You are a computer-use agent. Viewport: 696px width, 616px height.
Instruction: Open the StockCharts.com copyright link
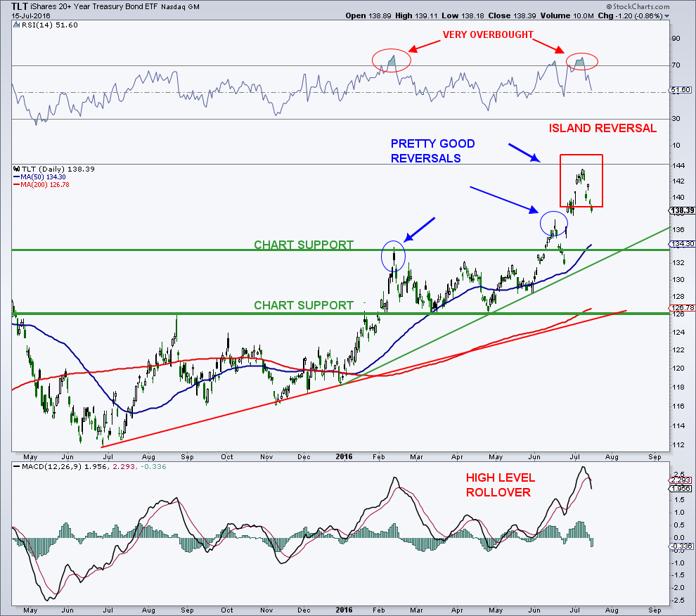[x=638, y=6]
